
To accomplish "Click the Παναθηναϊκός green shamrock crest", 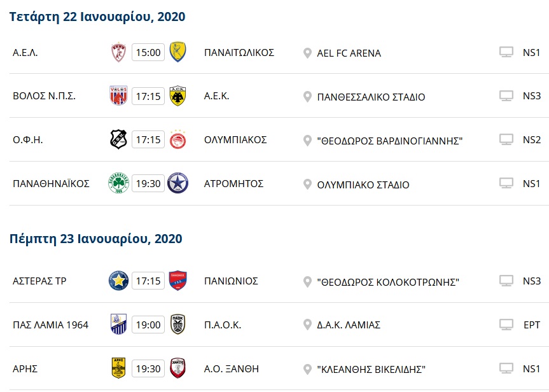I will (x=119, y=183).
